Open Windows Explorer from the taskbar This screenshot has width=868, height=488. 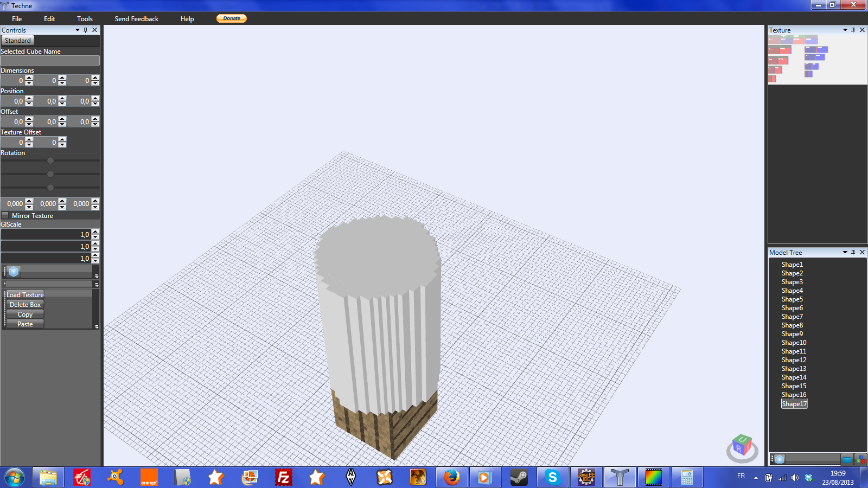[x=48, y=477]
